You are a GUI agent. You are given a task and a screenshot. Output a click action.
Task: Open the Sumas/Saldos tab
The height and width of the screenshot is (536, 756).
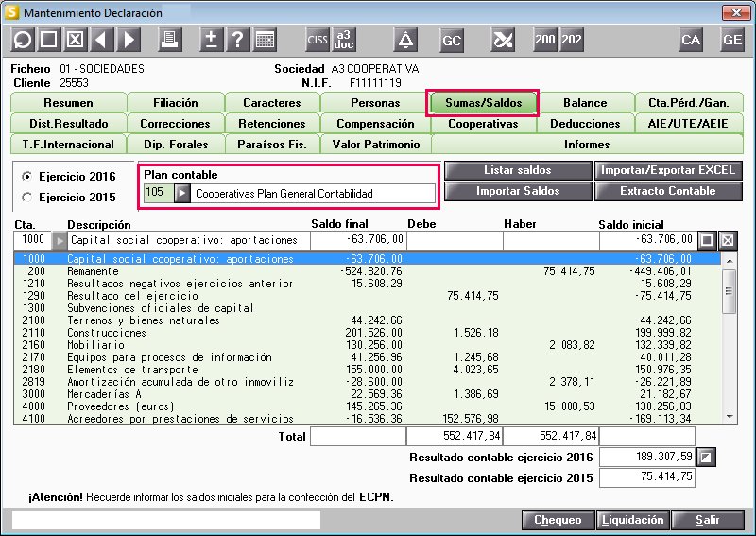pyautogui.click(x=483, y=103)
